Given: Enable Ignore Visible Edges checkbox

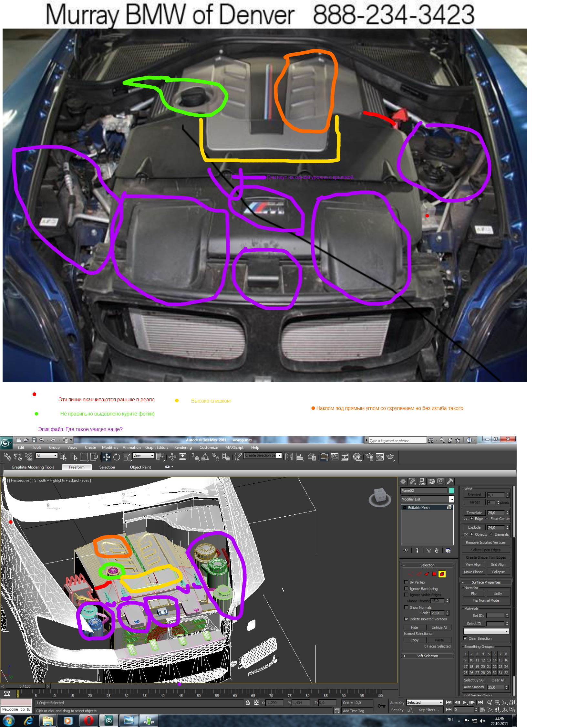Looking at the screenshot, I should tap(406, 595).
